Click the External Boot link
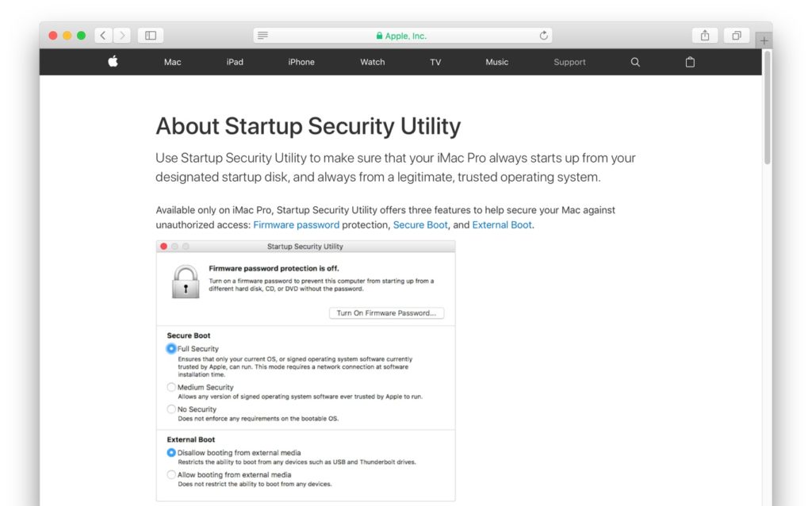 click(x=502, y=224)
